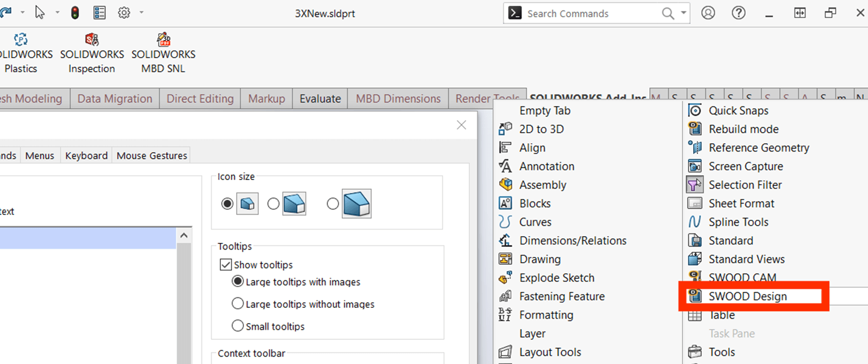Viewport: 868px width, 364px height.
Task: Toggle the Blocks toolbar
Action: point(535,204)
